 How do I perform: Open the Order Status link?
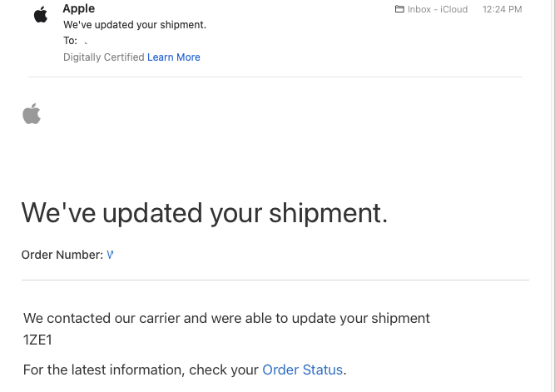click(302, 370)
